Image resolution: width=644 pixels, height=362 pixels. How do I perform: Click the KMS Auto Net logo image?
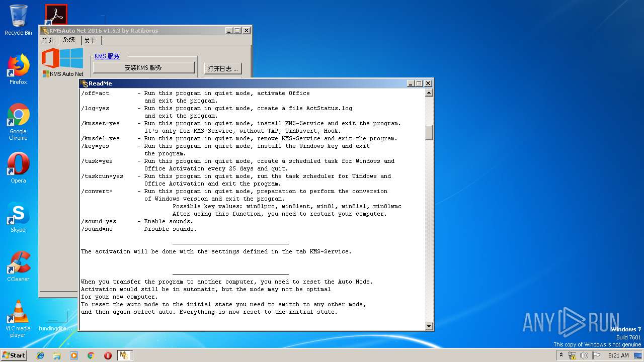click(x=63, y=62)
